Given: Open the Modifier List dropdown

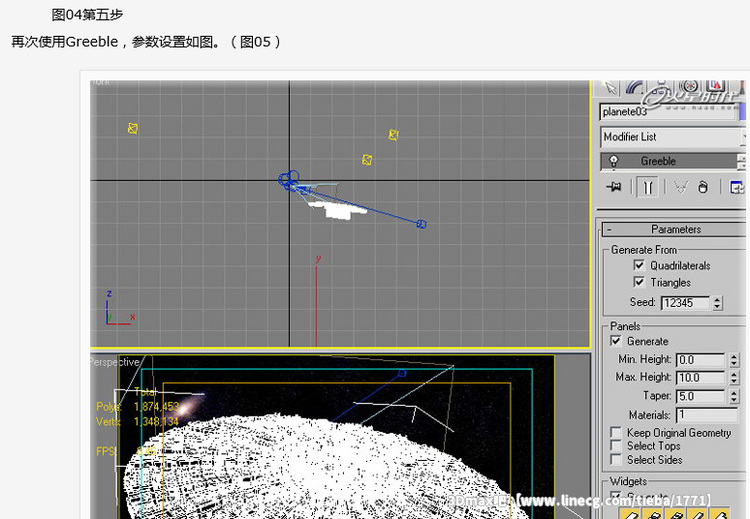Looking at the screenshot, I should (x=672, y=137).
